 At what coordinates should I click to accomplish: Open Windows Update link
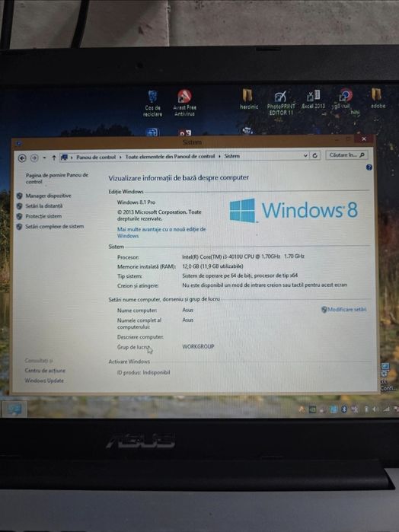[44, 381]
